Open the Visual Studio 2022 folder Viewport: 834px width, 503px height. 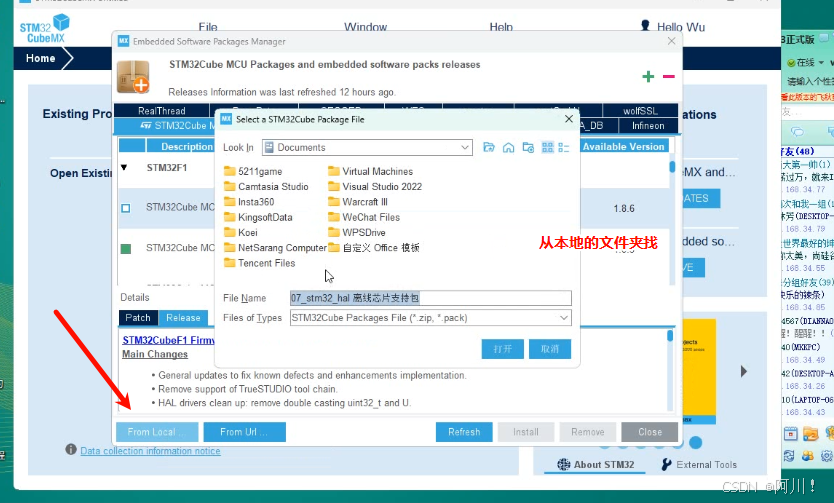pos(375,187)
